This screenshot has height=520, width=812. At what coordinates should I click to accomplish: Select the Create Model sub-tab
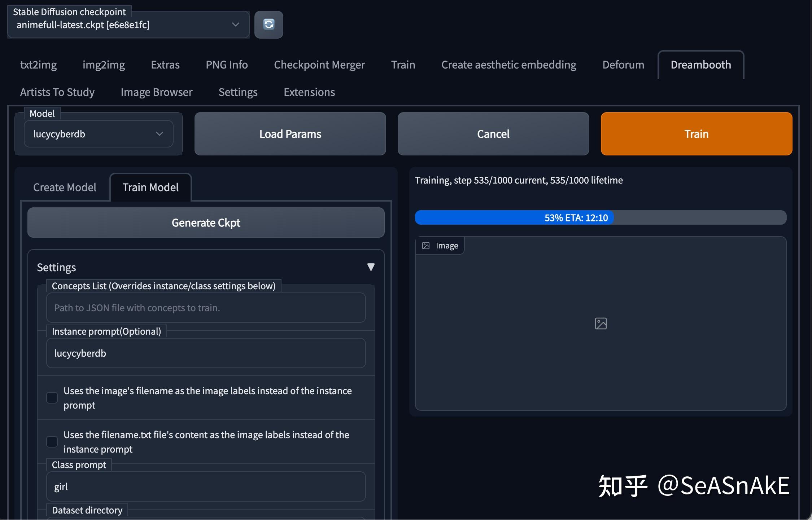(x=65, y=188)
